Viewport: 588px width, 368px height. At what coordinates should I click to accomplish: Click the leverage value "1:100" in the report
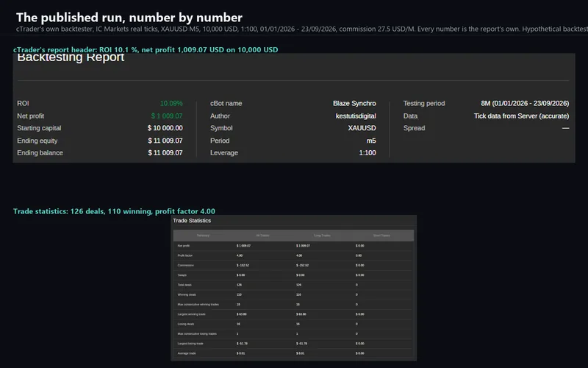[x=367, y=153]
